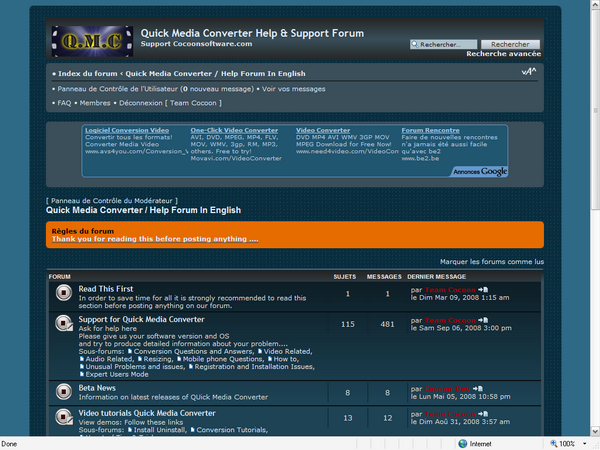Click the scrollbar down arrow

coord(593,430)
